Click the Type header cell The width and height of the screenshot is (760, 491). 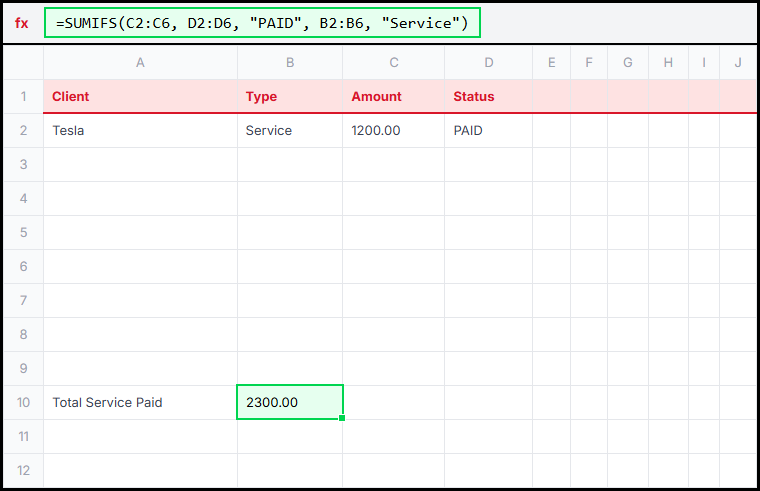click(x=290, y=97)
